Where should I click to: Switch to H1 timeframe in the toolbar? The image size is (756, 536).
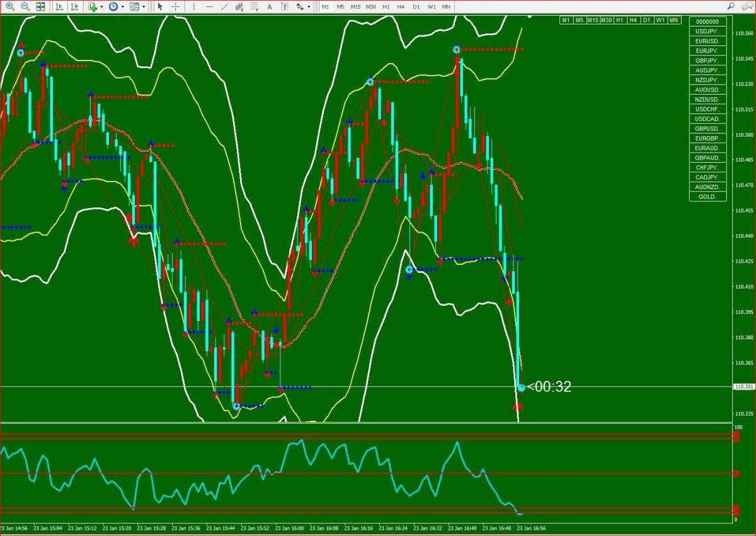pyautogui.click(x=386, y=6)
